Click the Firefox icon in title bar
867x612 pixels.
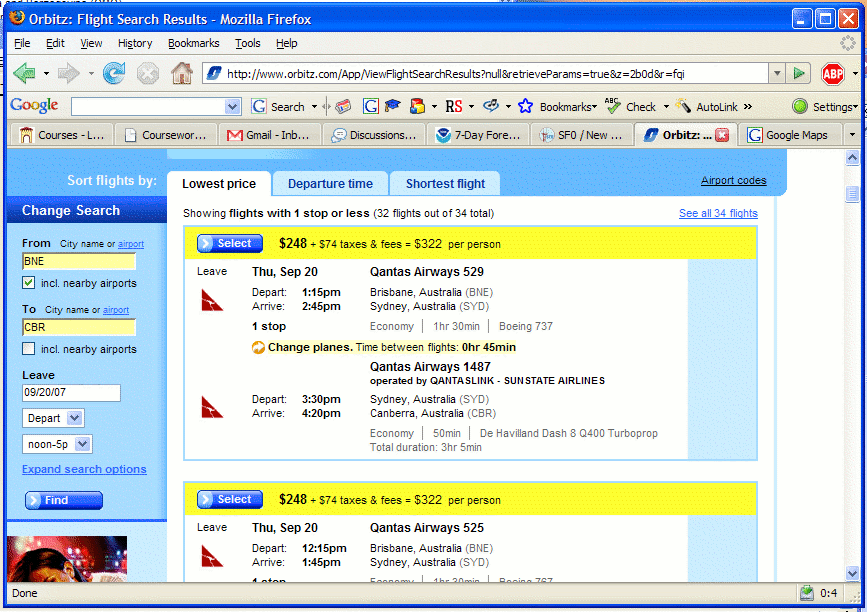(17, 18)
